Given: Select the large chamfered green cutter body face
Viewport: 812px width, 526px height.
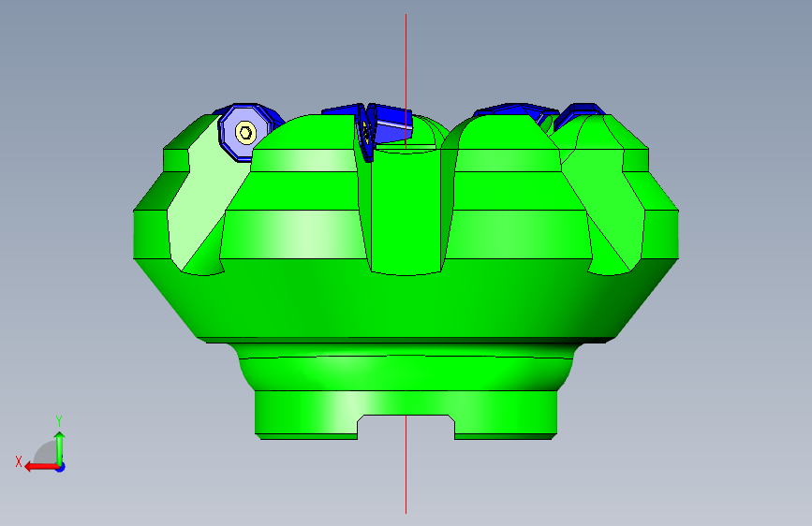Looking at the screenshot, I should point(406,300).
